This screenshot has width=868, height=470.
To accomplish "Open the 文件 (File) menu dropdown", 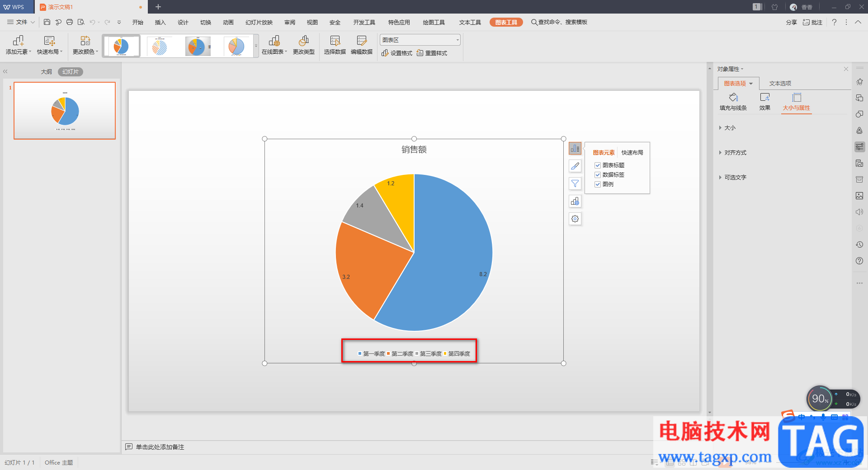I will [x=21, y=22].
